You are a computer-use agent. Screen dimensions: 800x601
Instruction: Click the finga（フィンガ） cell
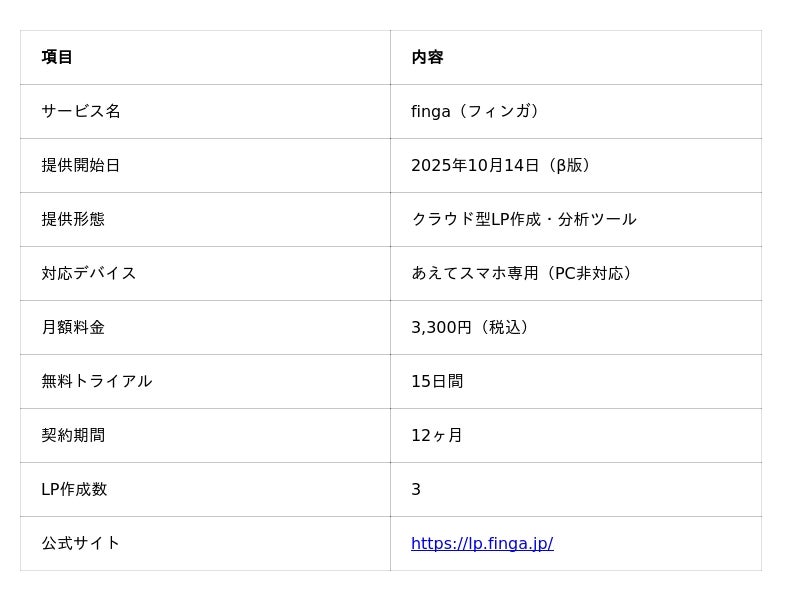point(478,111)
